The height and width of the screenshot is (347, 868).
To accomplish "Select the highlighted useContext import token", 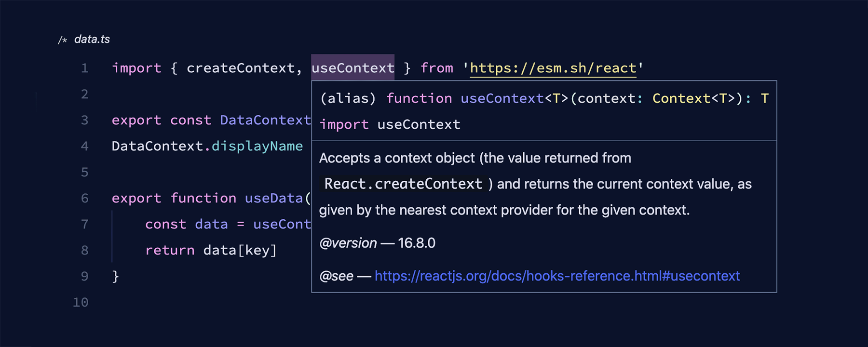I will [353, 67].
